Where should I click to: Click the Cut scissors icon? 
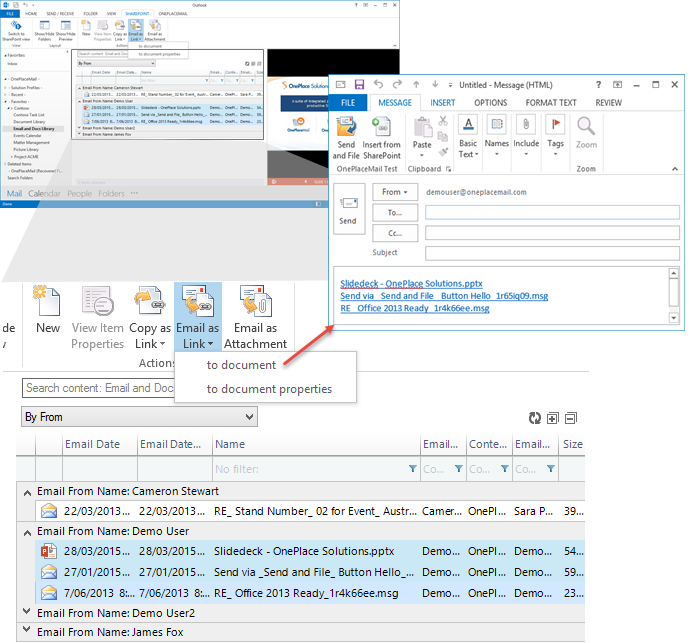tap(443, 121)
